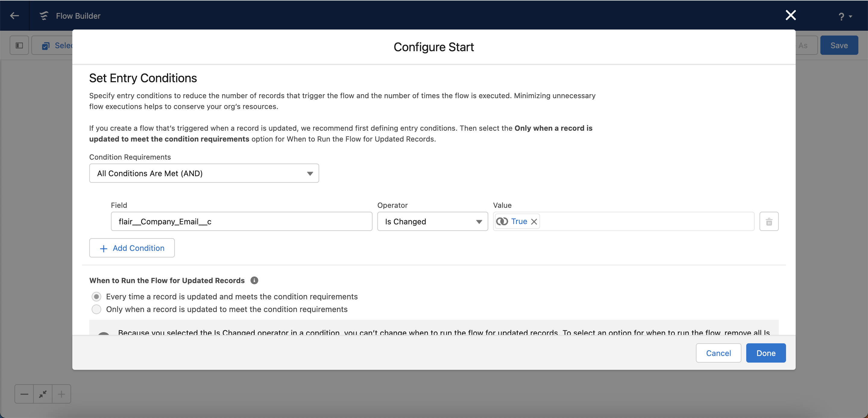Click the zoom in plus icon
The height and width of the screenshot is (418, 868).
61,394
